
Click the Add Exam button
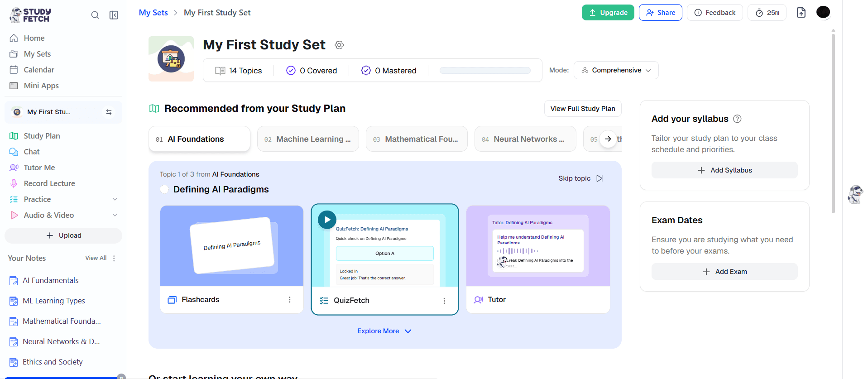click(x=724, y=272)
